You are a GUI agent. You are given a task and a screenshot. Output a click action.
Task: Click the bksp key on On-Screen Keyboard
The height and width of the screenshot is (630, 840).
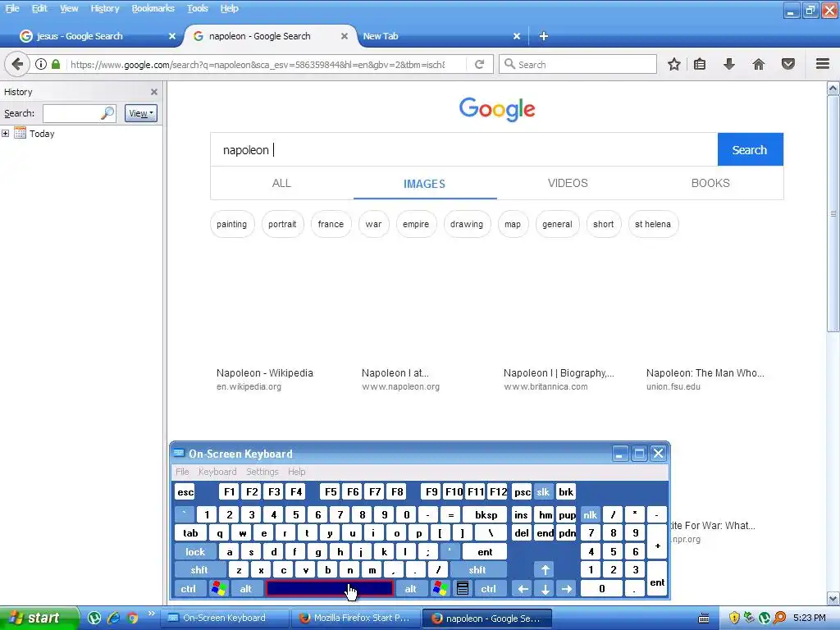pos(486,515)
